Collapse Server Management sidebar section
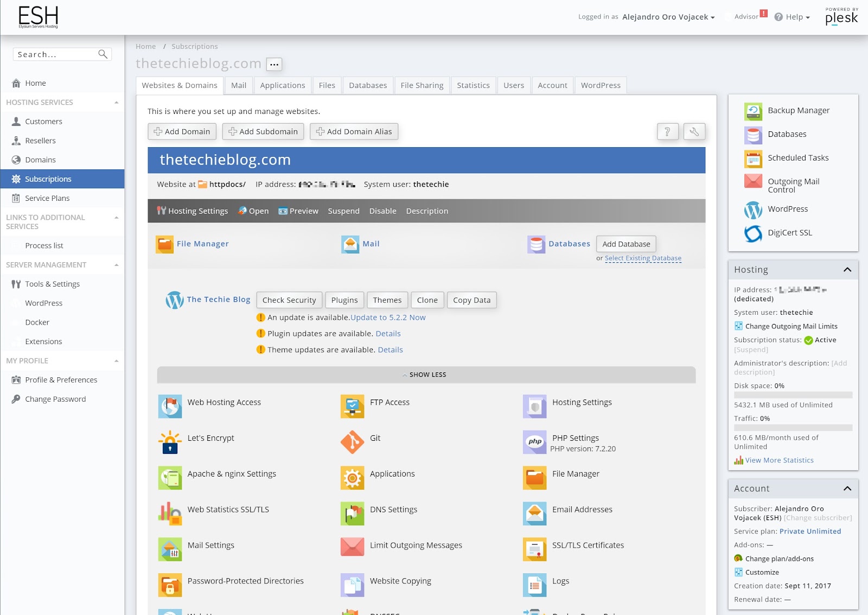 click(x=116, y=265)
